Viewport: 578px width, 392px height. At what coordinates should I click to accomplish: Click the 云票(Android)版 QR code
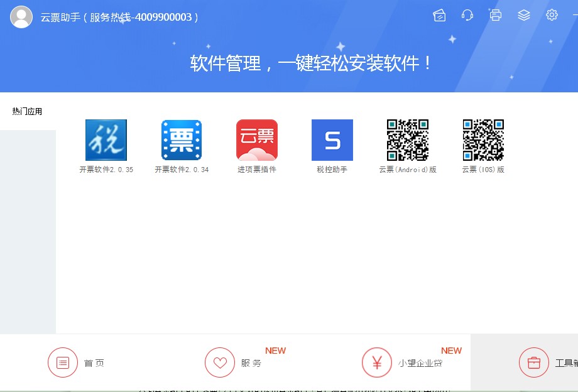pyautogui.click(x=408, y=140)
